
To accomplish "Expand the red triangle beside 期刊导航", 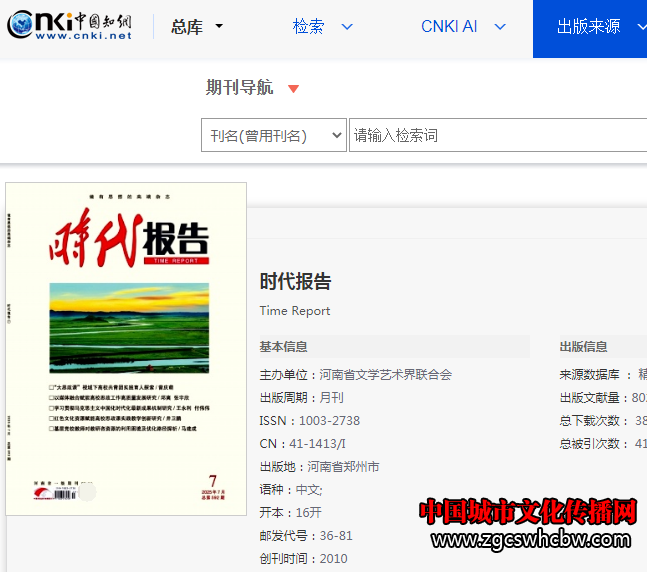I will (293, 89).
